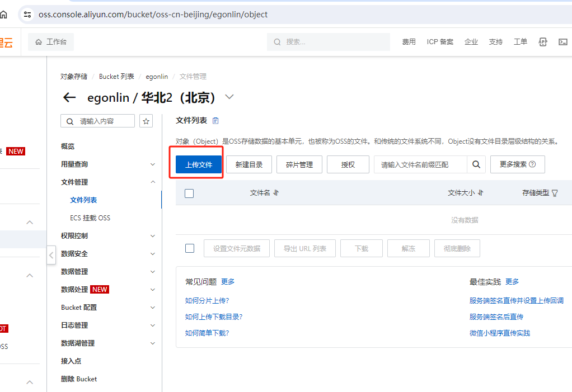
Task: Click the API icon in top bar
Action: point(542,42)
